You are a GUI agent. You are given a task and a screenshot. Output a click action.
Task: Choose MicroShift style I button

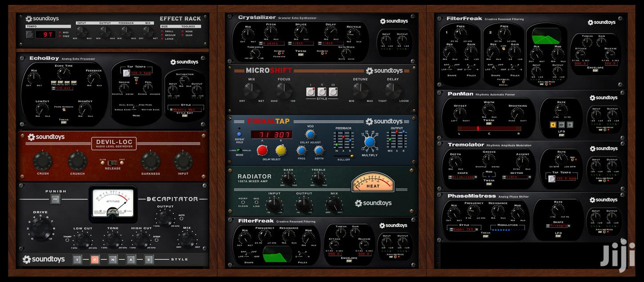(311, 92)
